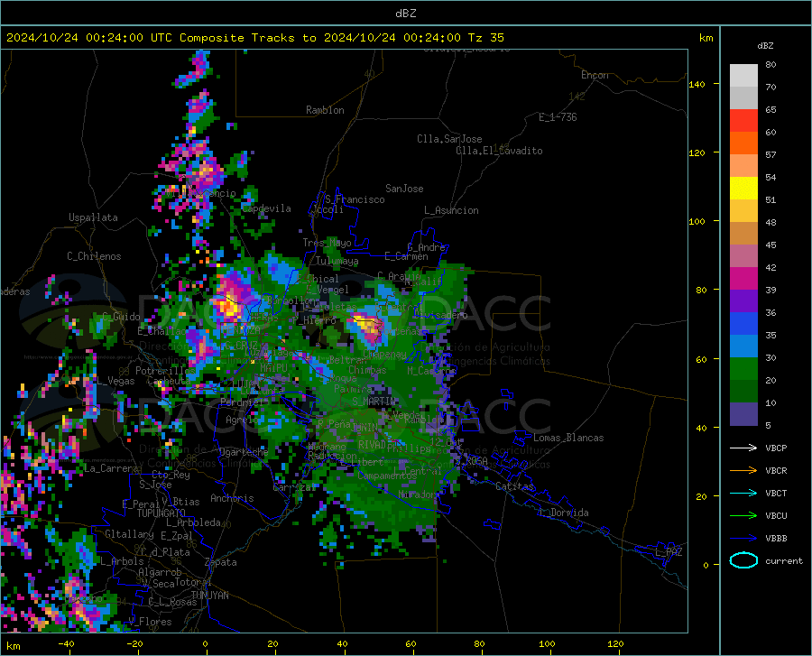This screenshot has width=812, height=656.
Task: Pick the red 60–65 dBZ swatch
Action: point(743,121)
